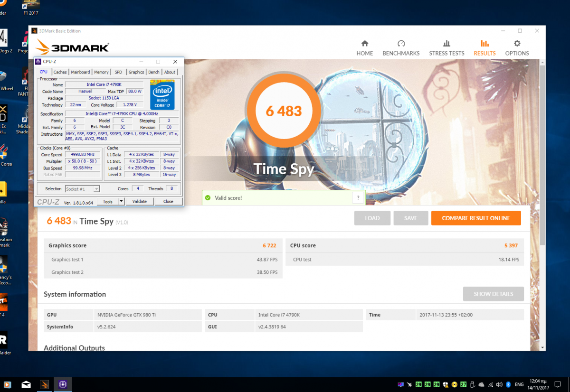
Task: Open the Mainboard tab in CPU-Z
Action: point(80,72)
